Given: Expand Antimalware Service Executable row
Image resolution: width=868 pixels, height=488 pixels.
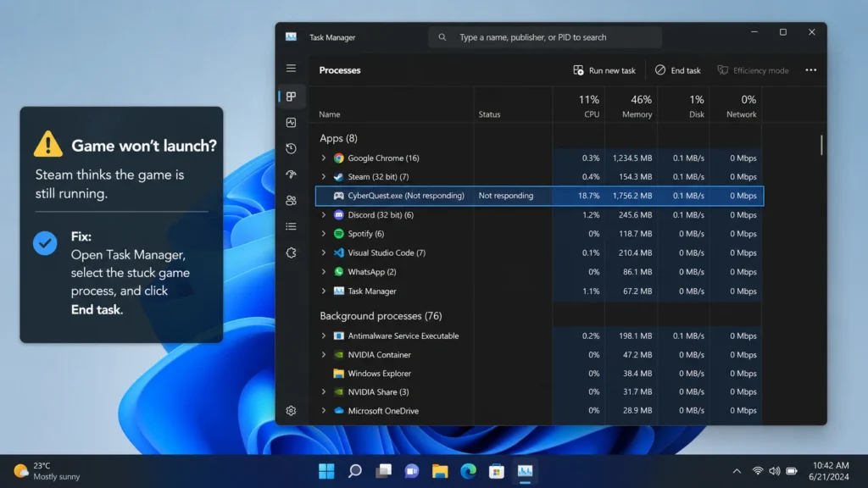Looking at the screenshot, I should coord(324,335).
